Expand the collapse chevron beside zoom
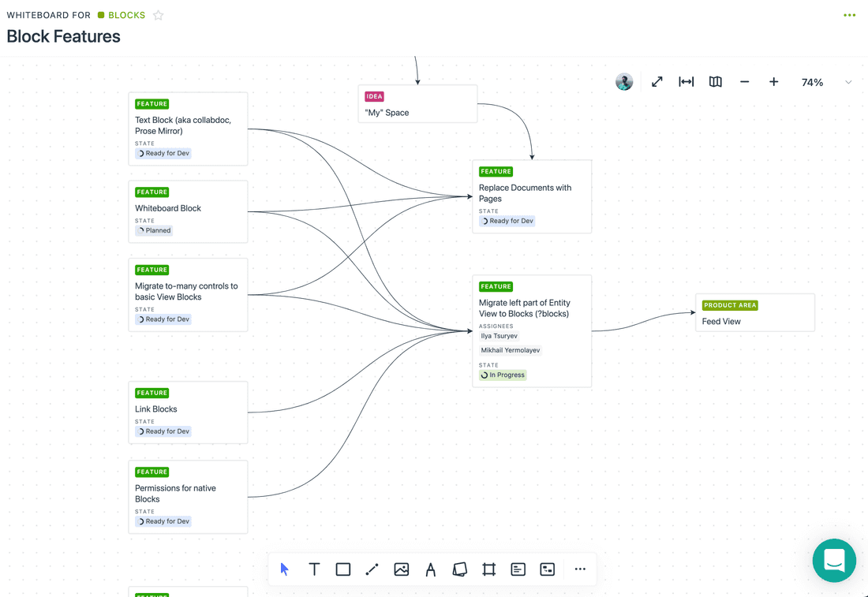The height and width of the screenshot is (597, 868). [x=848, y=82]
